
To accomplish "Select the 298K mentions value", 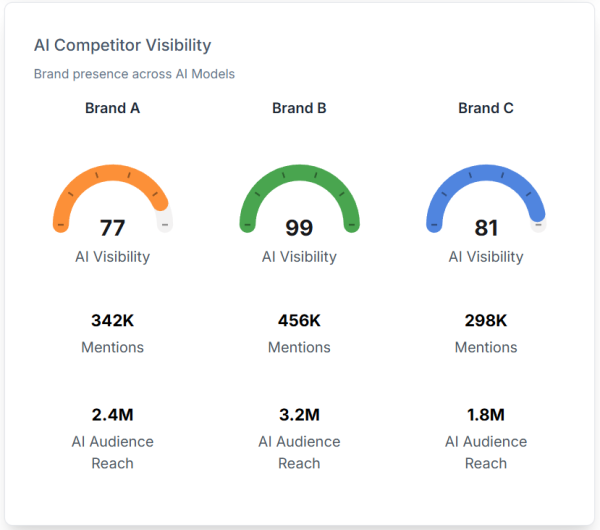I will tap(486, 321).
